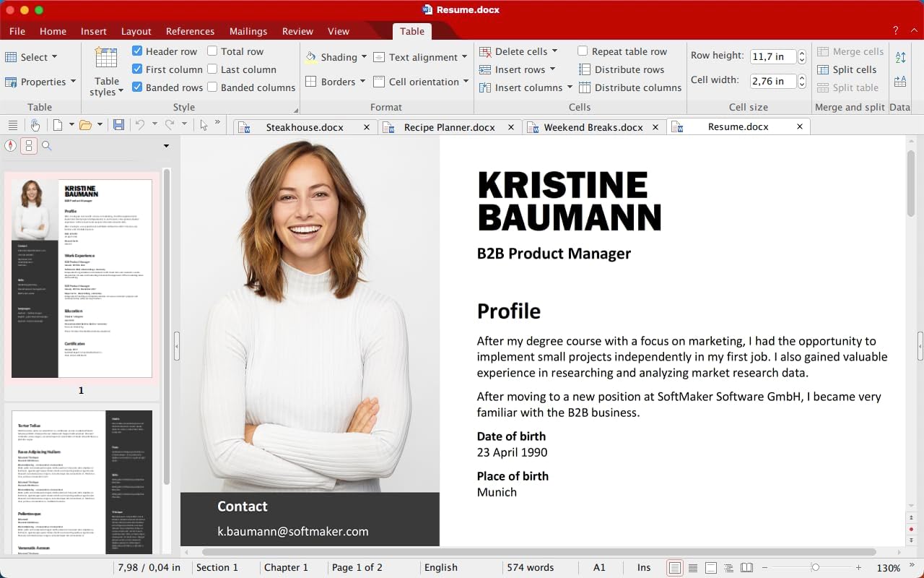Screen dimensions: 924x578
Task: Click the sidebar search magnifier icon
Action: pyautogui.click(x=47, y=146)
